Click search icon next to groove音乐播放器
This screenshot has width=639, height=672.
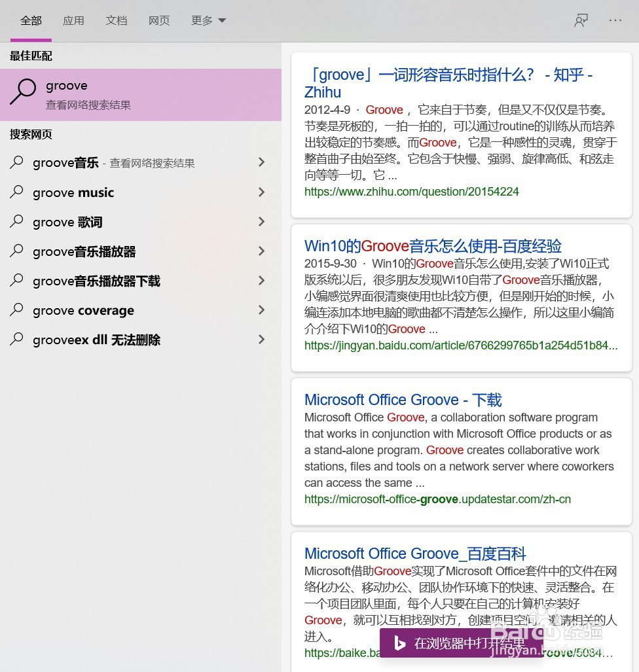(x=17, y=251)
